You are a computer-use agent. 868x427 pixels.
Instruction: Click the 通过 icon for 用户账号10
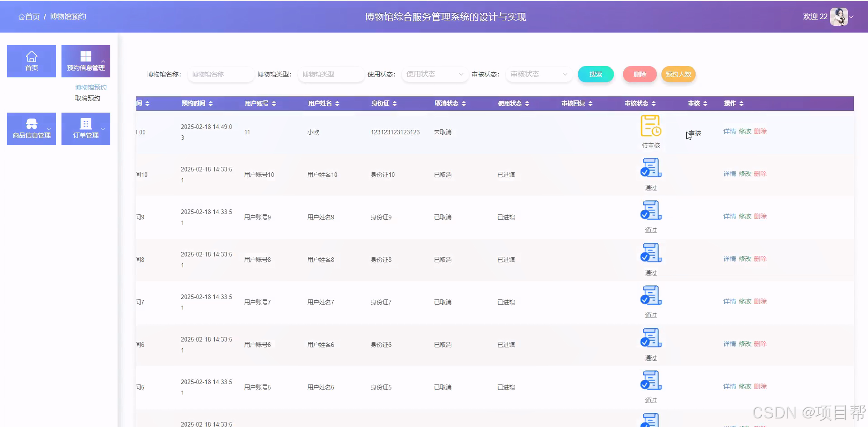click(651, 168)
